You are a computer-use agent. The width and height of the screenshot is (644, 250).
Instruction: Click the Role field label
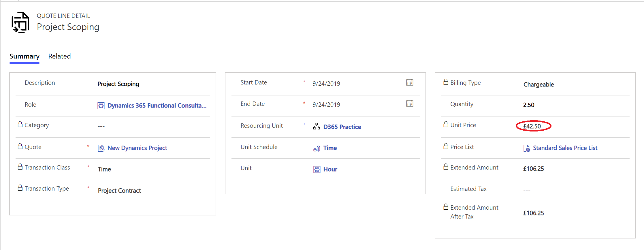pos(31,105)
